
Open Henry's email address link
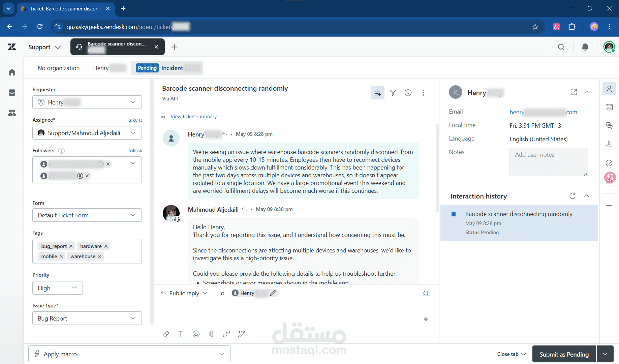pyautogui.click(x=543, y=112)
